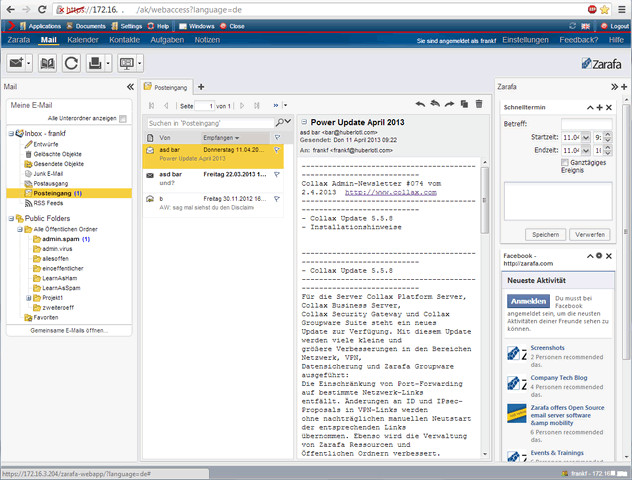This screenshot has width=632, height=480.
Task: Click the flag column header icon
Action: pos(277,137)
